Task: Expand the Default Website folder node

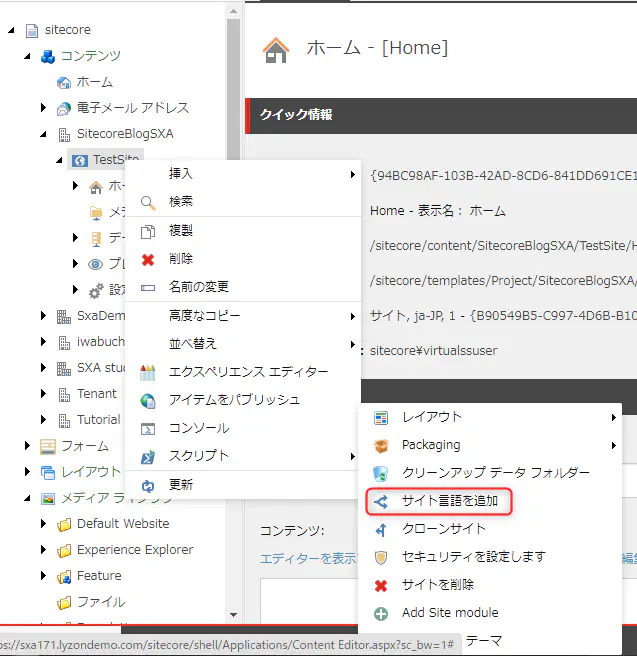Action: point(43,524)
